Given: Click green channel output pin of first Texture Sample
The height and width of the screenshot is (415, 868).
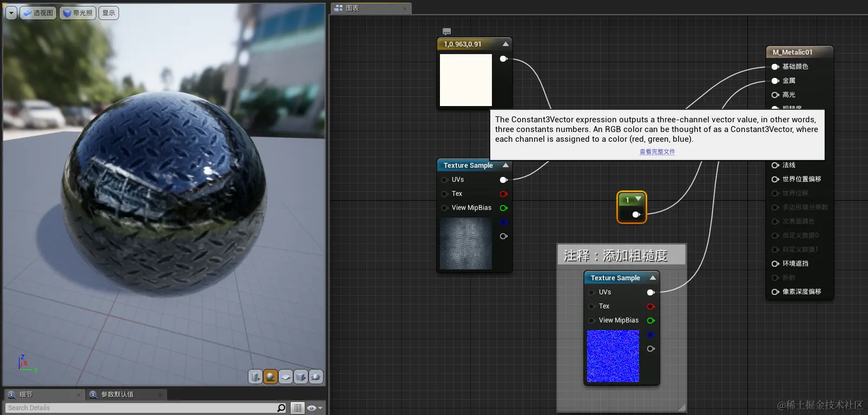Looking at the screenshot, I should pyautogui.click(x=503, y=208).
